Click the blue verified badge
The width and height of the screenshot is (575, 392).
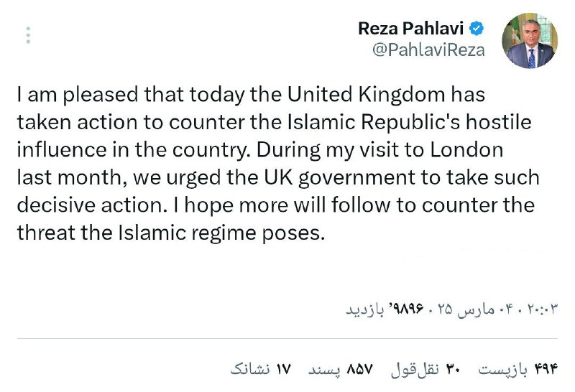477,29
